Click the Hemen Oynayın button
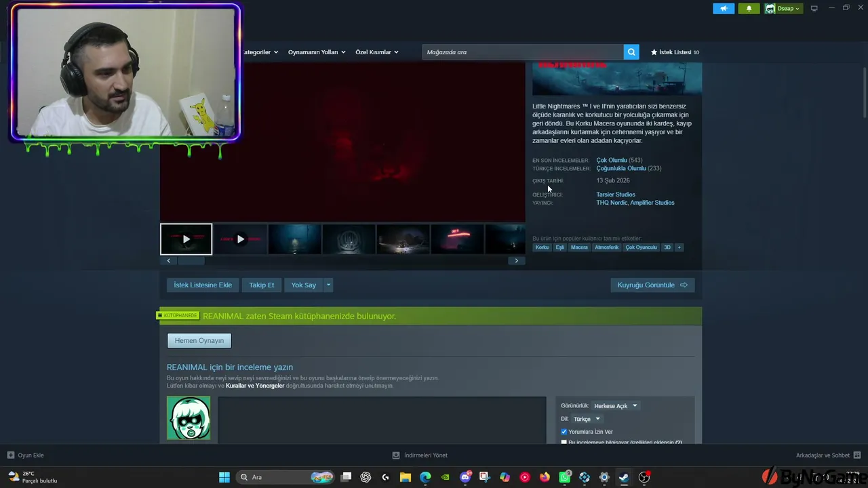 coord(199,341)
